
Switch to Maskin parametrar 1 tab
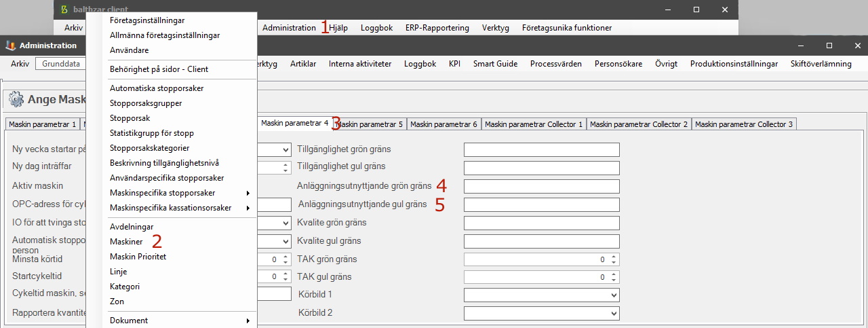coord(42,124)
